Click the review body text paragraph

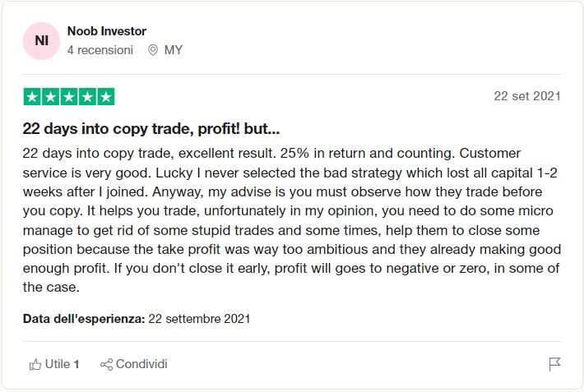point(291,220)
